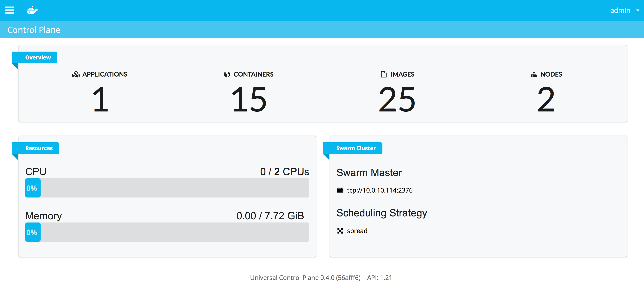Click the CPU usage progress bar
644x286 pixels.
point(167,188)
